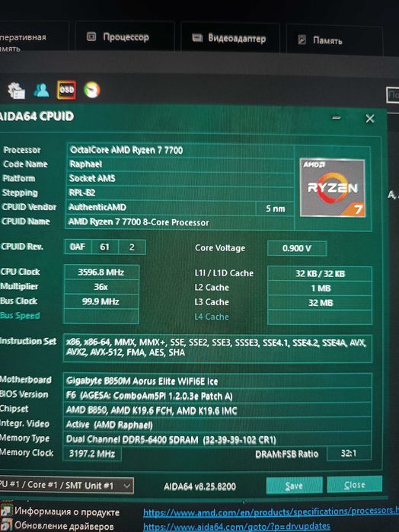The height and width of the screenshot is (532, 399).
Task: Click the Bus Clock value 99.9 MHz
Action: pyautogui.click(x=101, y=301)
